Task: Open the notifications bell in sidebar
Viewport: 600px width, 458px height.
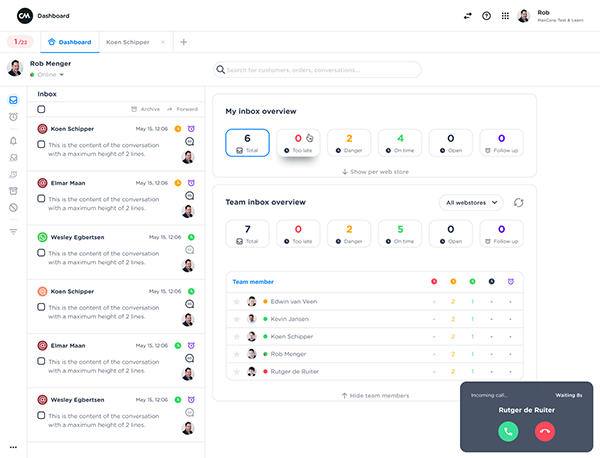Action: (13, 141)
